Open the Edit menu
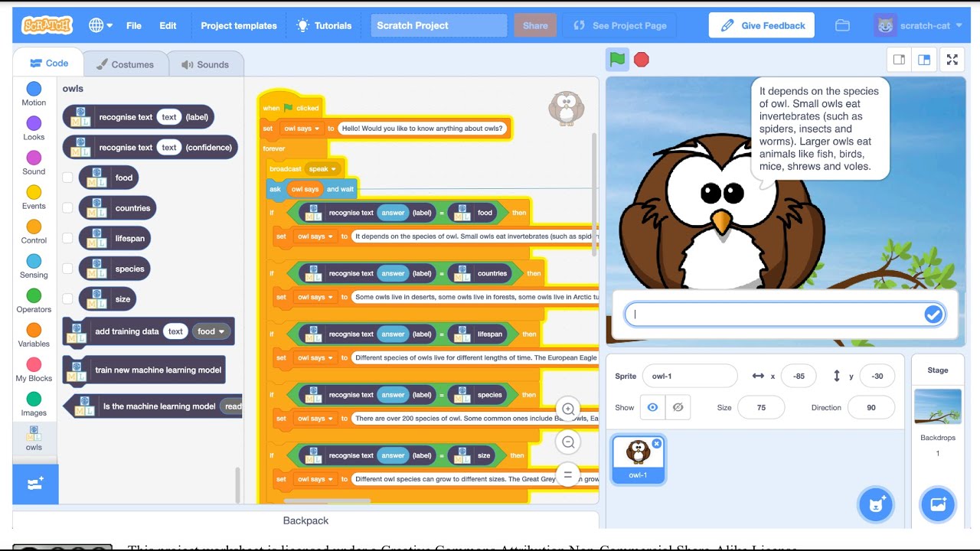The image size is (980, 551). [x=168, y=25]
